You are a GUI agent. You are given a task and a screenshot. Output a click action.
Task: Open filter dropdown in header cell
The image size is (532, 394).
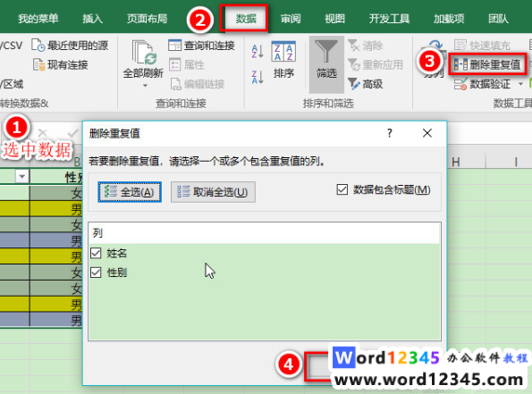coord(22,176)
